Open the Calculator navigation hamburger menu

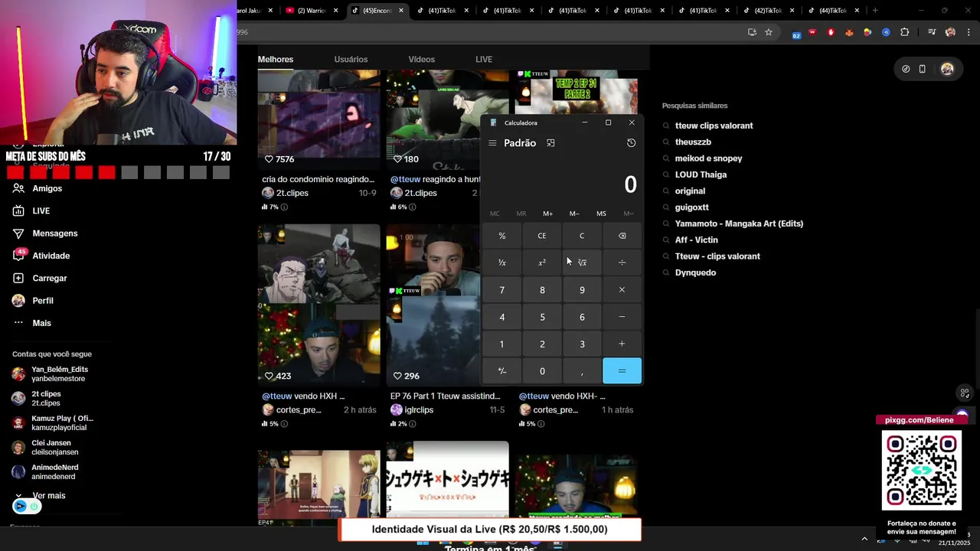tap(492, 143)
